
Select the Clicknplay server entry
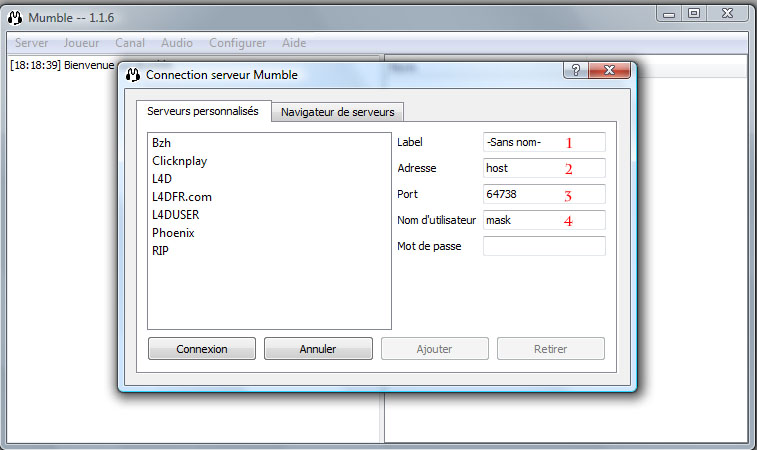tap(269, 161)
